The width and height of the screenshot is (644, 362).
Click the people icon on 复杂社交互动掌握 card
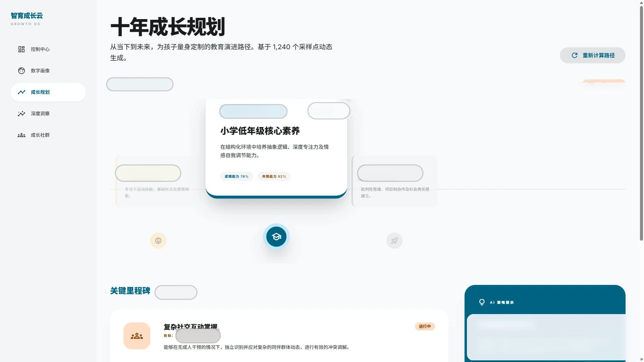point(137,336)
